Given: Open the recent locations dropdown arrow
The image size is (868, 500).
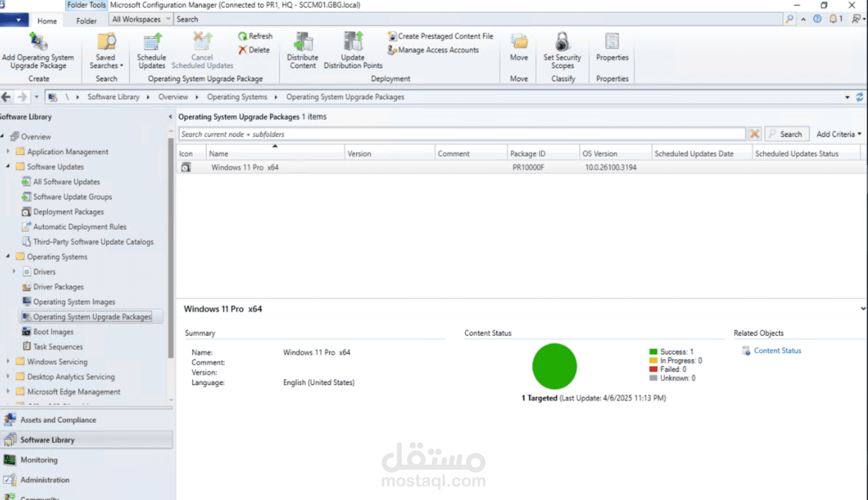Looking at the screenshot, I should (x=37, y=97).
